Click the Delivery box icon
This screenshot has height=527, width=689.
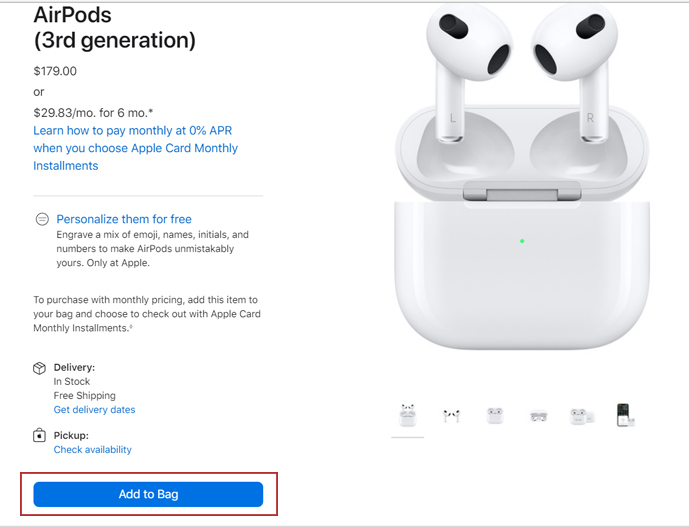click(40, 368)
